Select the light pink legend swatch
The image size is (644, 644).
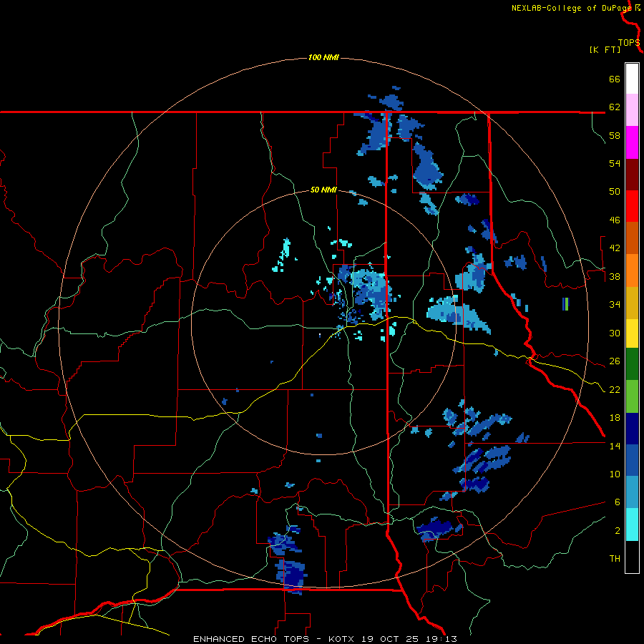[632, 110]
